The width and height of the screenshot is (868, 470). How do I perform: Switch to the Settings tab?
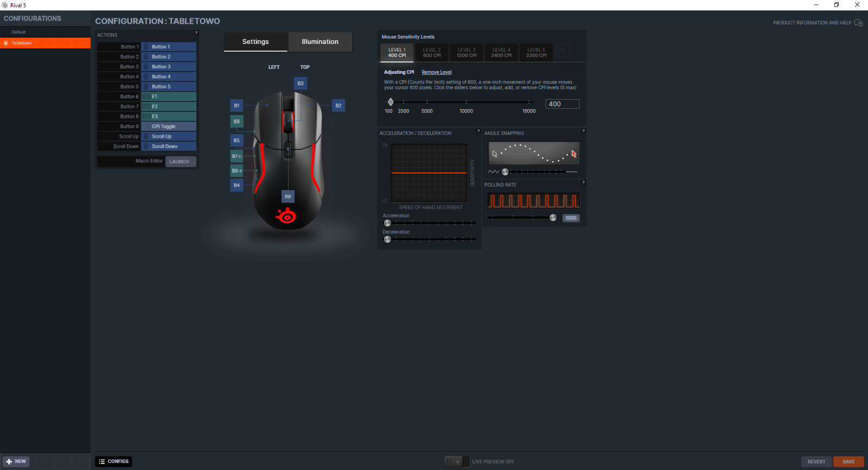point(256,42)
